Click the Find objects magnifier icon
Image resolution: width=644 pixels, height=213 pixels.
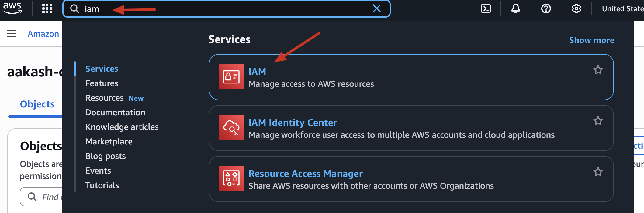pyautogui.click(x=32, y=197)
